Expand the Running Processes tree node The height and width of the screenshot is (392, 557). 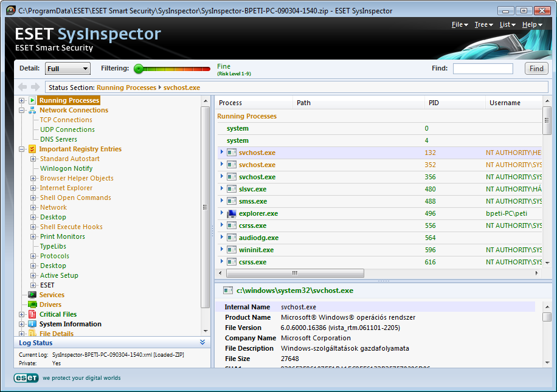tap(22, 100)
